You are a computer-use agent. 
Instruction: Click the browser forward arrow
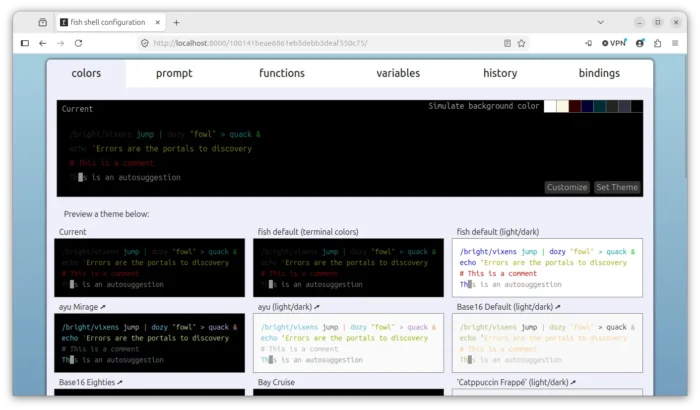pyautogui.click(x=60, y=43)
